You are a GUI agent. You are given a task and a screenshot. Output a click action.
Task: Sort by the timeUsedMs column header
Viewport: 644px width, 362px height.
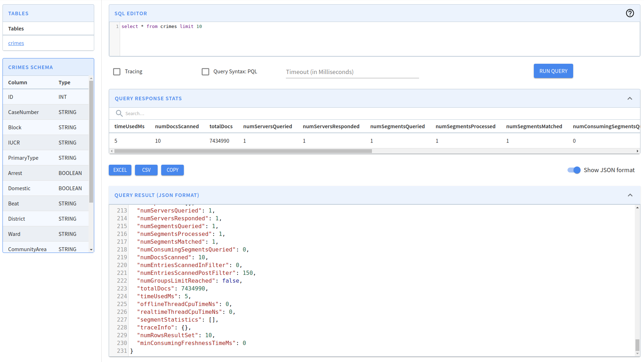click(129, 126)
